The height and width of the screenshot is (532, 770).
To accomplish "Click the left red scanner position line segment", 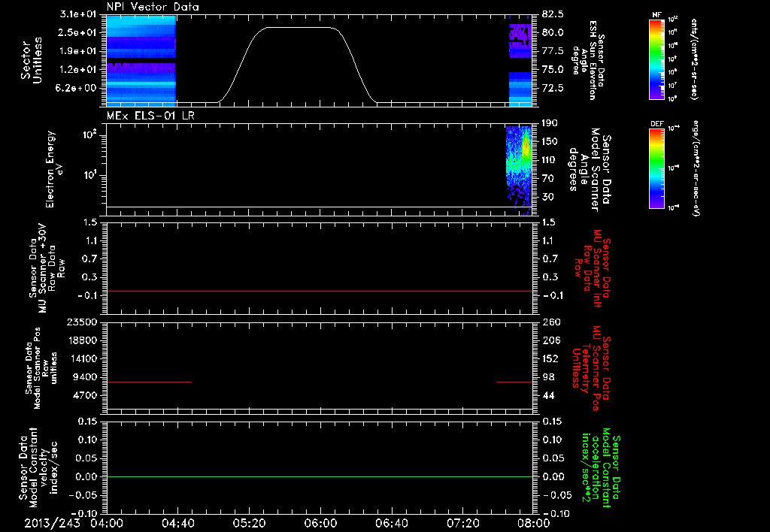I will 149,382.
